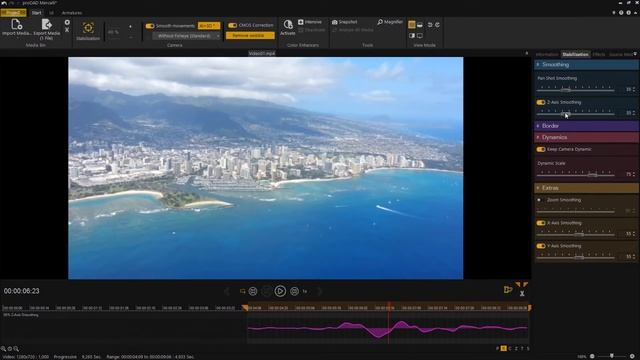Viewport: 640px width, 360px height.
Task: Select the second view mode icon
Action: coord(420,25)
